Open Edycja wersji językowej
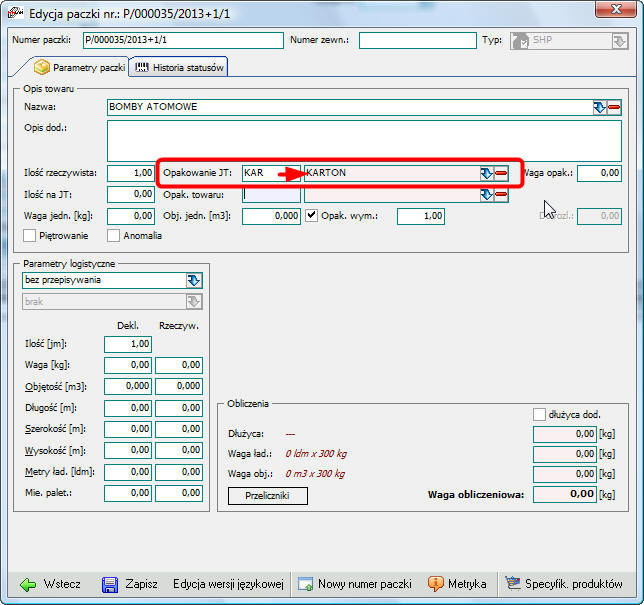The width and height of the screenshot is (644, 605). pos(228,584)
